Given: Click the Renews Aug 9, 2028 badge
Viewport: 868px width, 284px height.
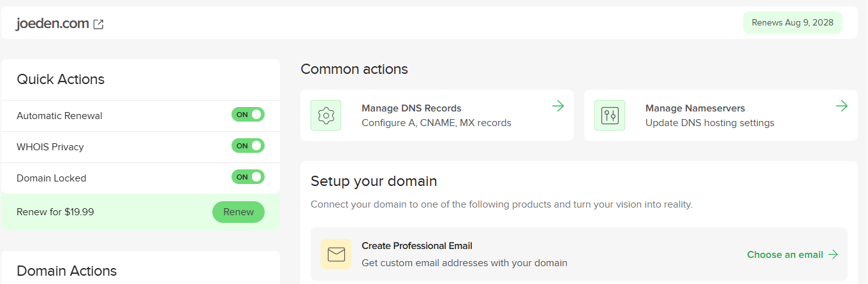Looking at the screenshot, I should pyautogui.click(x=792, y=23).
